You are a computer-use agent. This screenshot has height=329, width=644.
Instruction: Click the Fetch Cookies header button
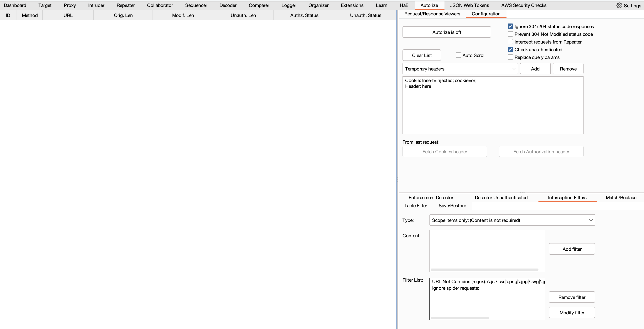[x=444, y=152]
